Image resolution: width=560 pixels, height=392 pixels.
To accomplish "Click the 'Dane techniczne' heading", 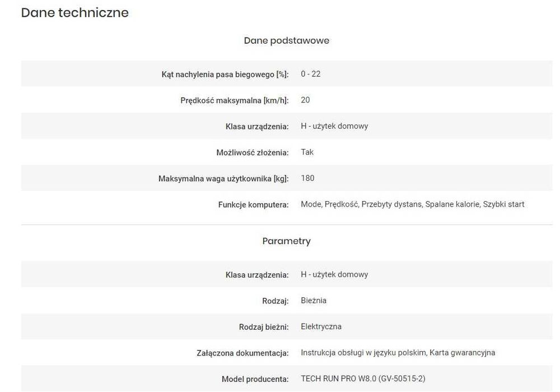I will tap(74, 12).
